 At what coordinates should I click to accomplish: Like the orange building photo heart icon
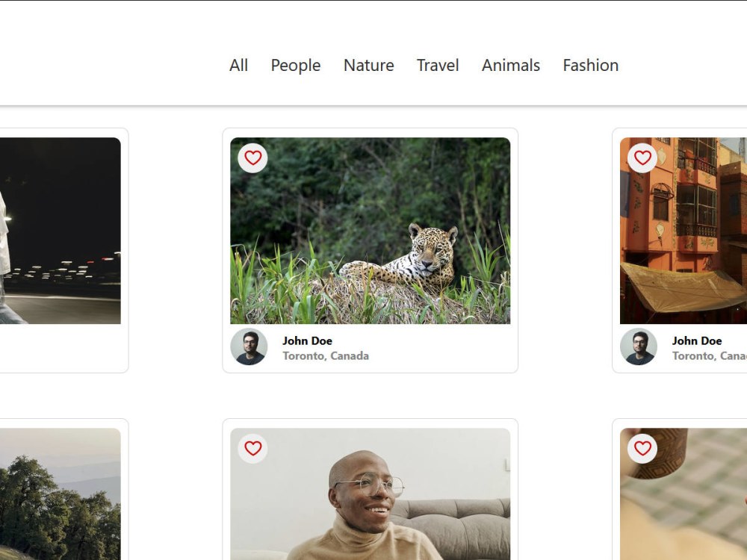click(x=642, y=158)
